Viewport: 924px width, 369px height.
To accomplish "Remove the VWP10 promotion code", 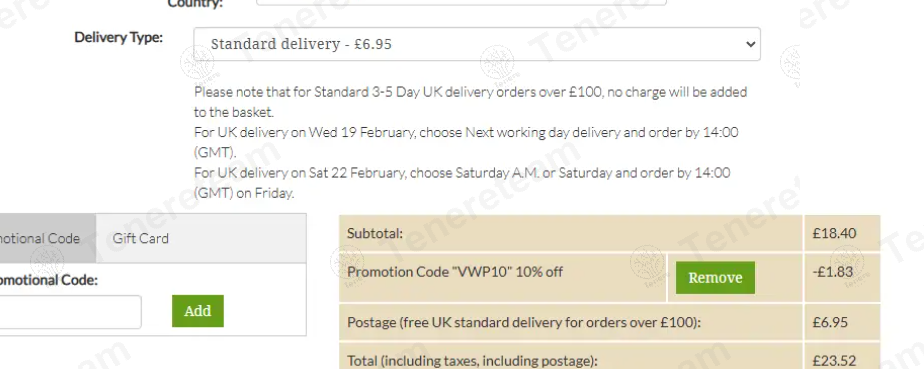I will pos(715,278).
